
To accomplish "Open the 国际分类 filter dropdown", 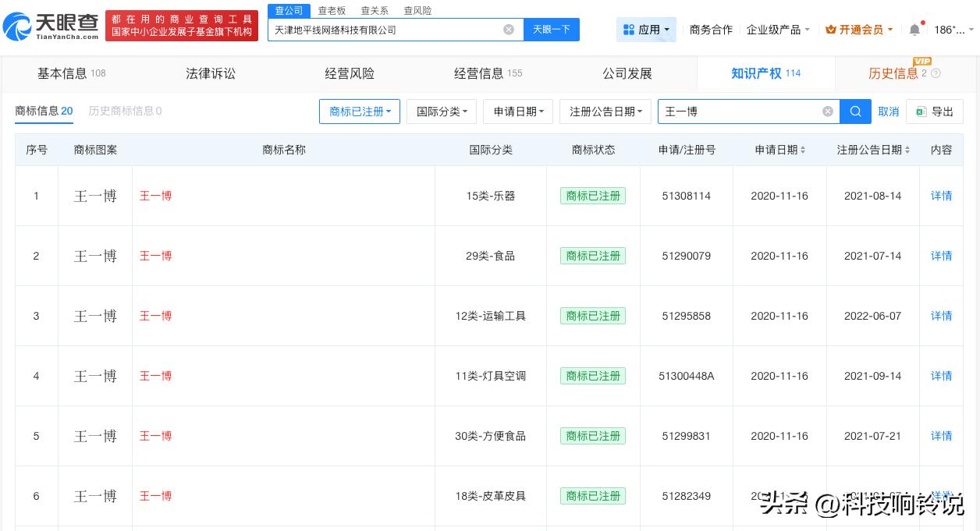I will (x=442, y=112).
